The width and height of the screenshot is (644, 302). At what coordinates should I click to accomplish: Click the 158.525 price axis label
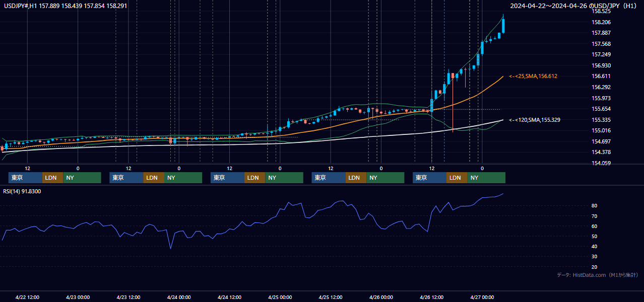coord(601,11)
